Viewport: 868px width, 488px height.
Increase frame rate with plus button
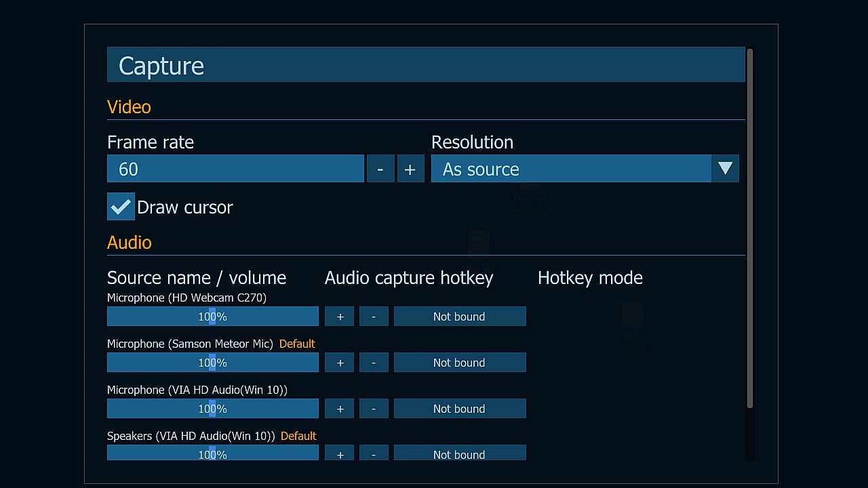[410, 169]
